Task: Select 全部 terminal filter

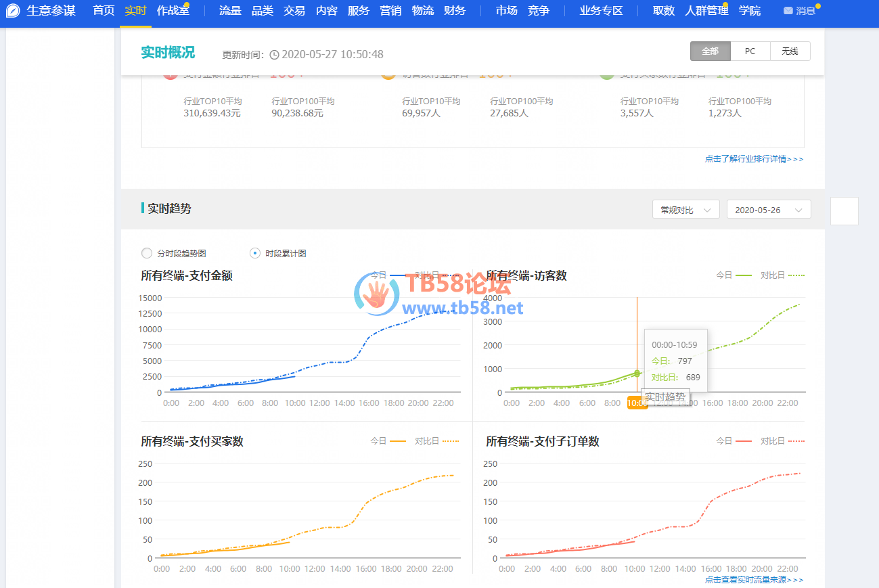Action: pos(710,51)
